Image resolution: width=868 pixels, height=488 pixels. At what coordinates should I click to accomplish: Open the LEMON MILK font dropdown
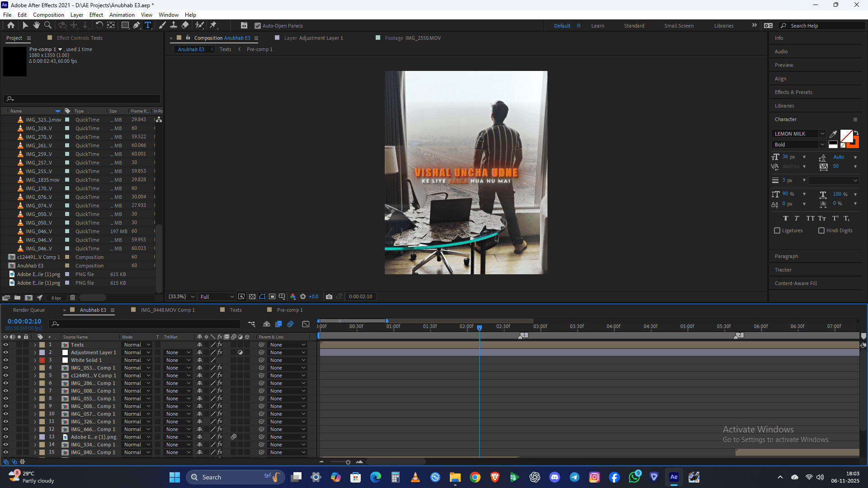[x=822, y=134]
